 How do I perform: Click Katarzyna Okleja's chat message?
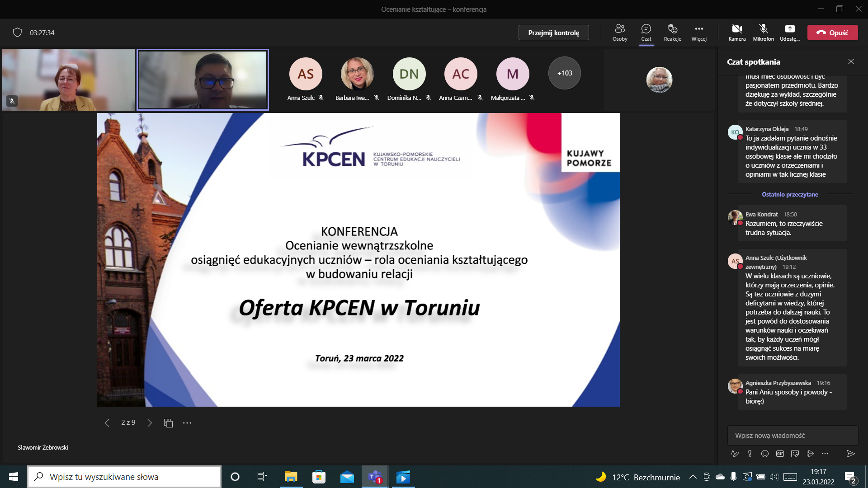coord(792,151)
